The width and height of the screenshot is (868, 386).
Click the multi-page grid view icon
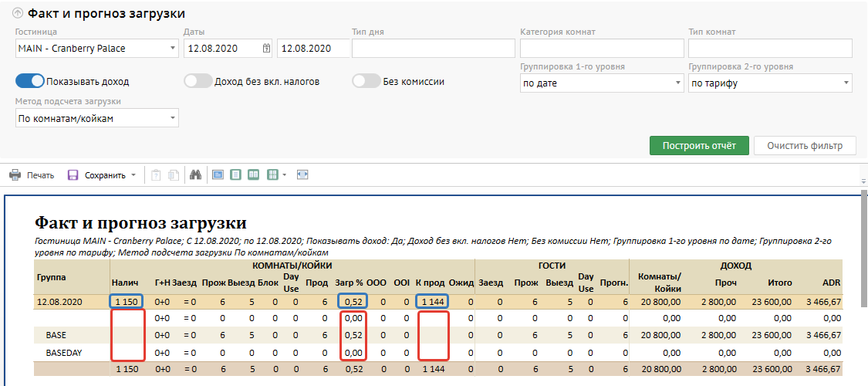(x=272, y=175)
